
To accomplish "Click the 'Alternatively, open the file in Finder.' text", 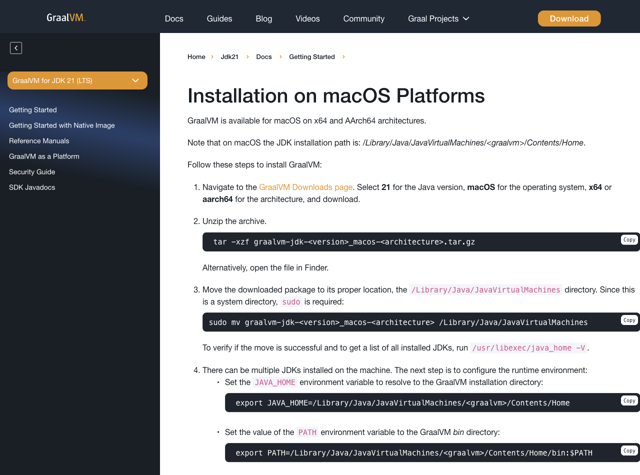I will click(265, 268).
